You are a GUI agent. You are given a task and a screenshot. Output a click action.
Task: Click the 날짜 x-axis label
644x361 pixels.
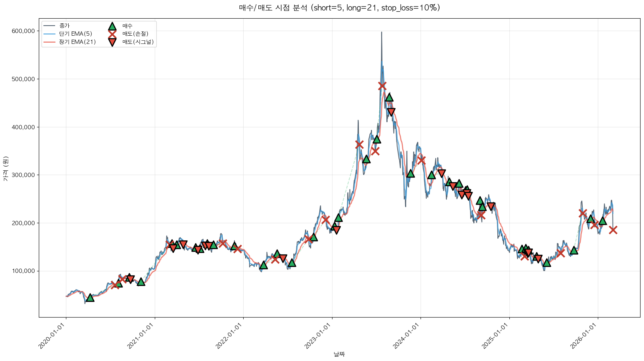point(339,354)
